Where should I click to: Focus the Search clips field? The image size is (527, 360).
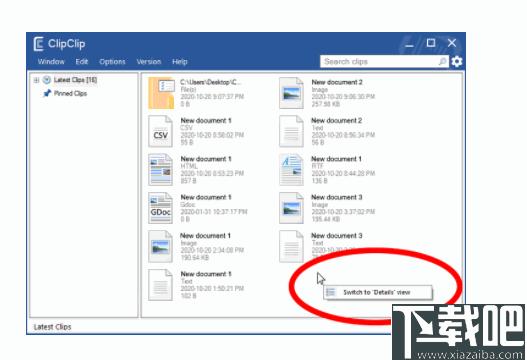click(x=379, y=62)
